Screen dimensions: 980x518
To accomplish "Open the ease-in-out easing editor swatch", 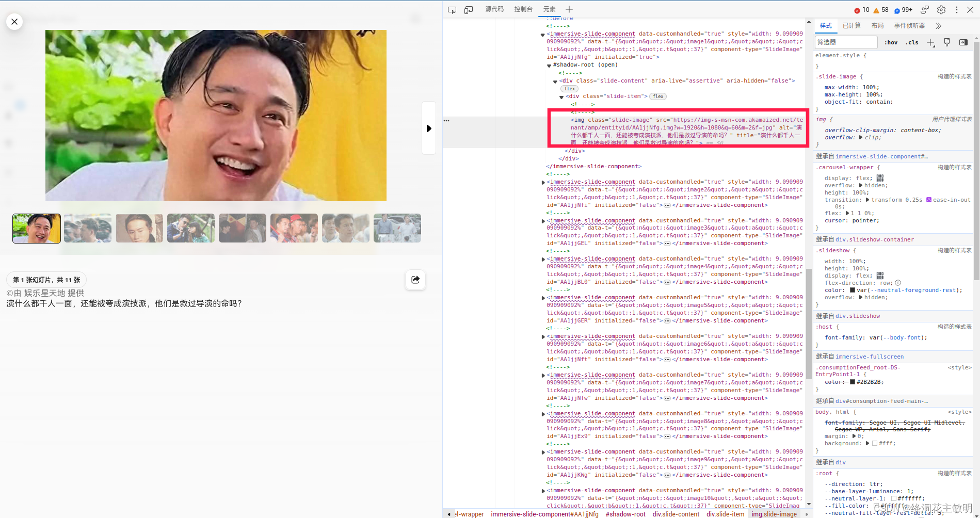I will 929,200.
